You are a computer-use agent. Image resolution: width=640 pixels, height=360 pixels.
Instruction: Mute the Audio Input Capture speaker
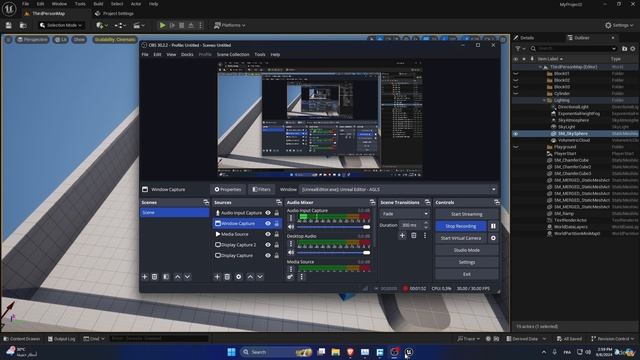291,227
